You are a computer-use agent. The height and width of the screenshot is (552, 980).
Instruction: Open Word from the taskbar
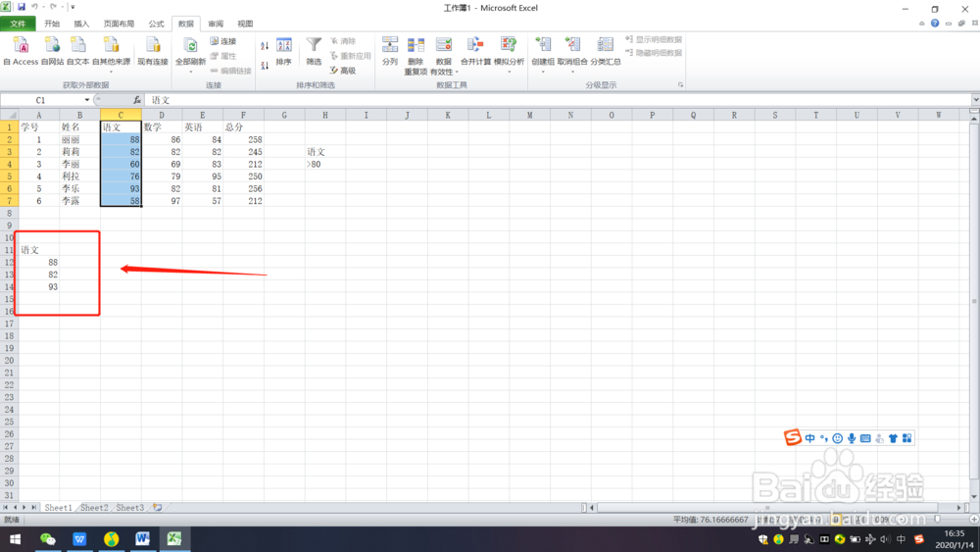click(x=142, y=539)
